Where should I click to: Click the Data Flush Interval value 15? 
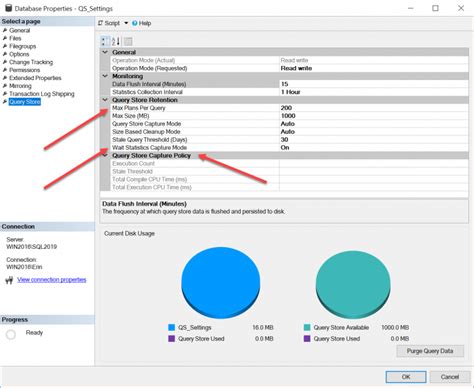pos(374,84)
